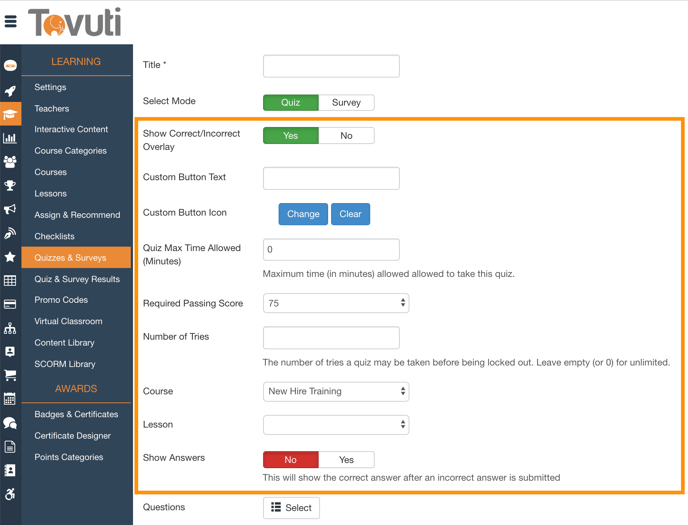Viewport: 688px width, 525px height.
Task: Enable Show Answers by choosing Yes
Action: [x=346, y=460]
